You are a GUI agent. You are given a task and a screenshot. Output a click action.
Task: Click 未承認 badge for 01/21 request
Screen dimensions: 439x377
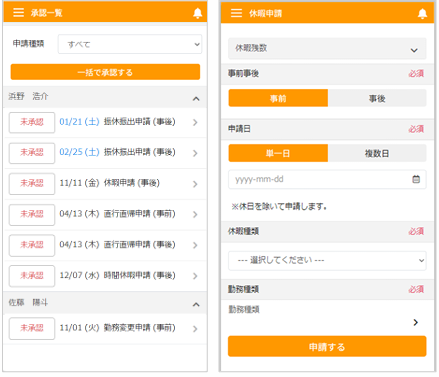click(32, 122)
